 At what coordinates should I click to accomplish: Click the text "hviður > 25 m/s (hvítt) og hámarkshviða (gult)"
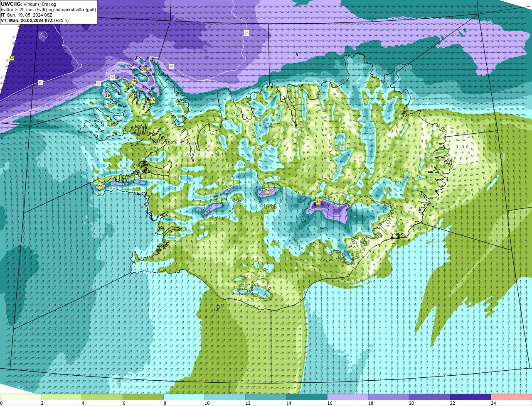point(49,9)
